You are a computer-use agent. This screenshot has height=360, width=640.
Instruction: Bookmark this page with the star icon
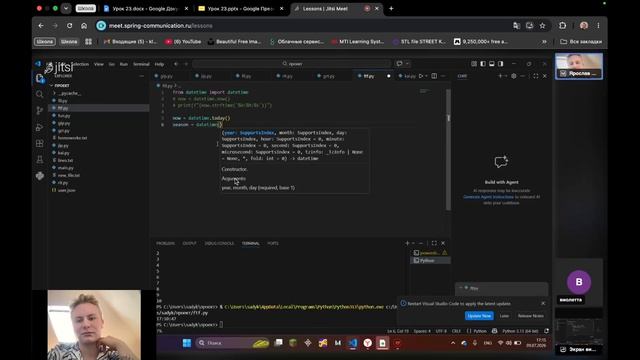[542, 26]
